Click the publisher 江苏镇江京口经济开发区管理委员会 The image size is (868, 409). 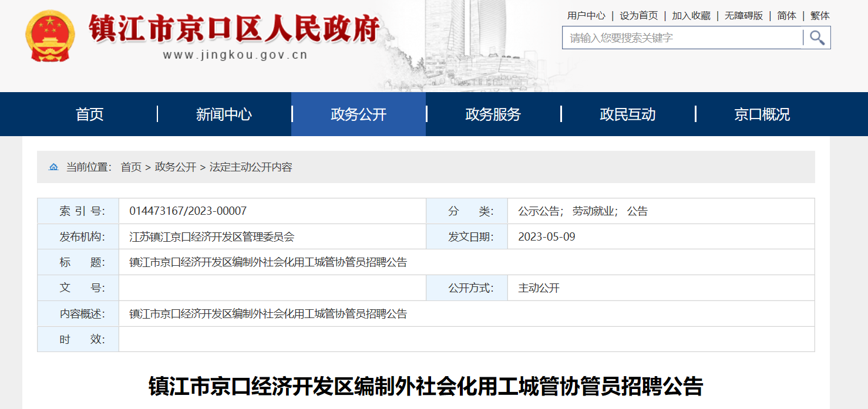pos(212,237)
